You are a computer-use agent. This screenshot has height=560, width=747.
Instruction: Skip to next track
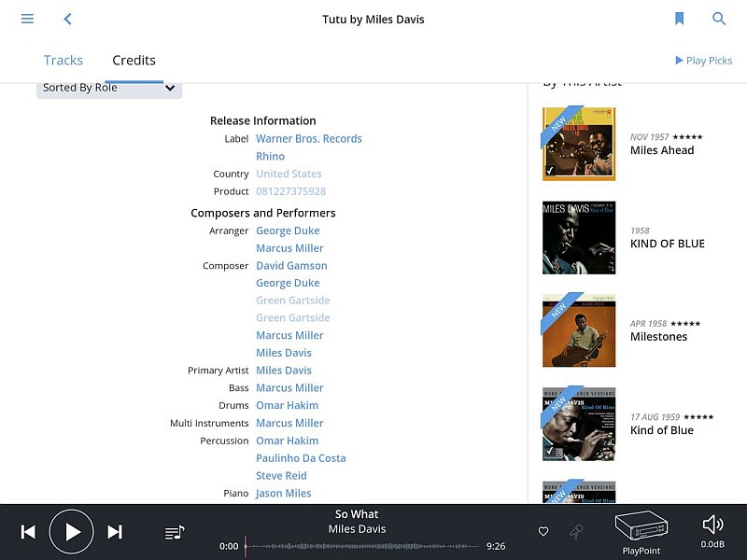tap(115, 532)
